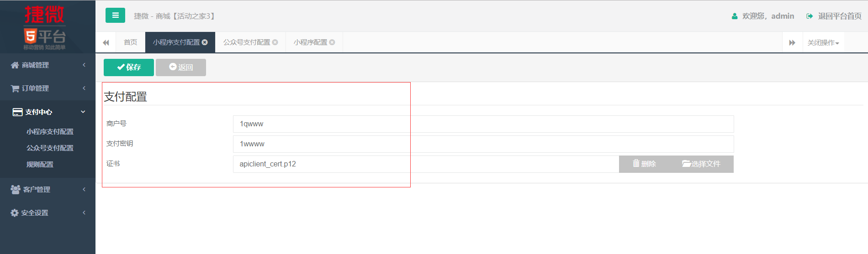Click the double-left arrow tab scroller

(x=106, y=42)
